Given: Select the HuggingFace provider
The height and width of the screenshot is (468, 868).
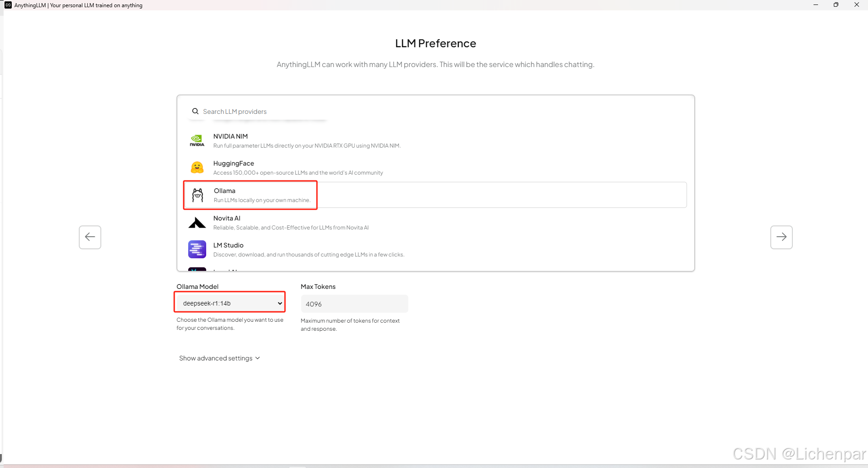Looking at the screenshot, I should [x=436, y=168].
